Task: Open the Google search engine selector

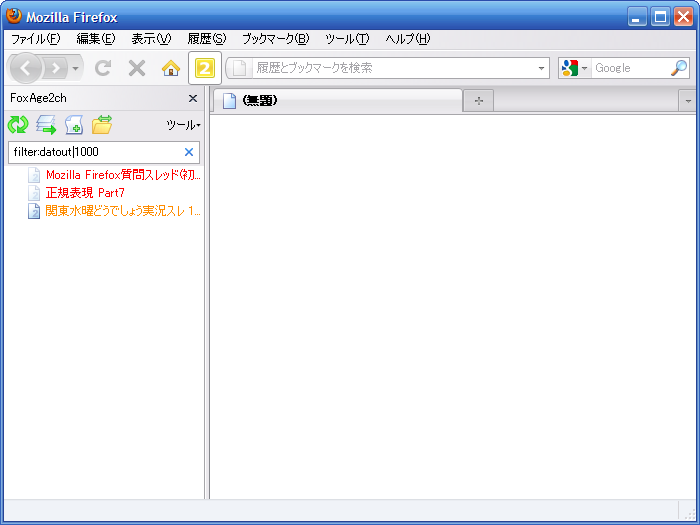Action: [575, 68]
